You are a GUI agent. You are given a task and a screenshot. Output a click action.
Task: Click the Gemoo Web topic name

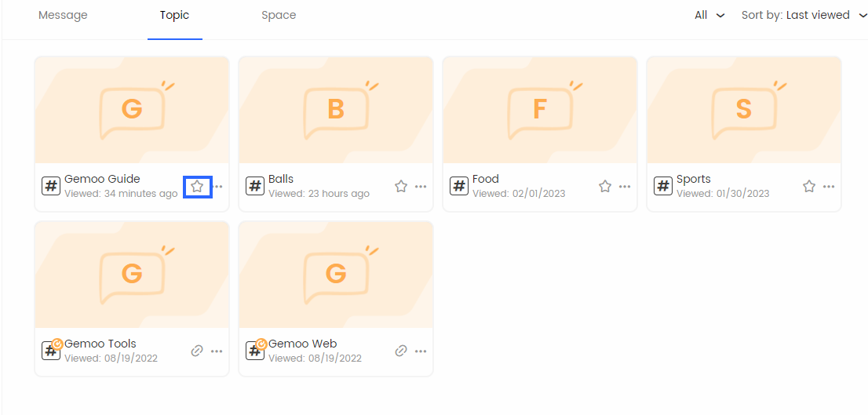coord(302,344)
